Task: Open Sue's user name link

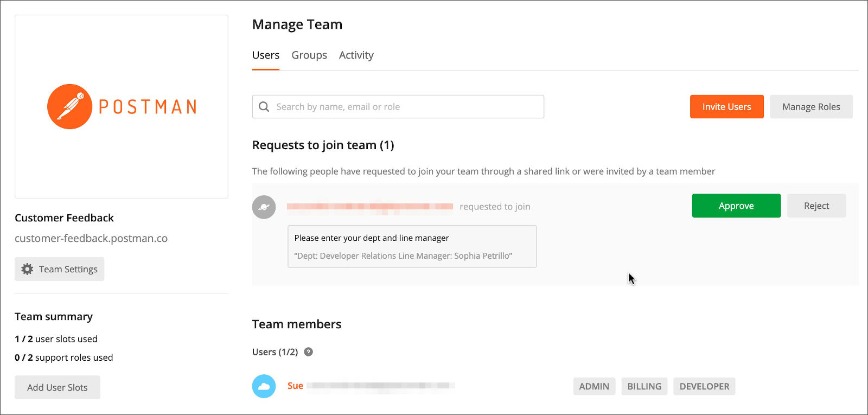Action: (296, 386)
